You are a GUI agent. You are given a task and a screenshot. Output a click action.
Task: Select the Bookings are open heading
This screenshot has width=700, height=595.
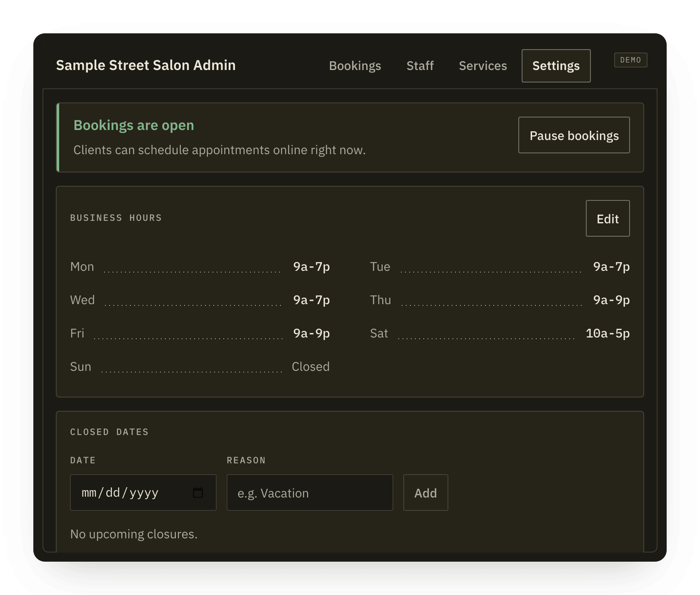click(134, 125)
